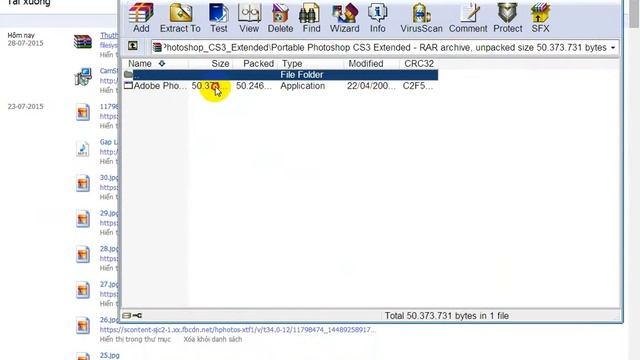The height and width of the screenshot is (360, 640).
Task: Open 30.jpg link in downloads page
Action: pos(109,178)
